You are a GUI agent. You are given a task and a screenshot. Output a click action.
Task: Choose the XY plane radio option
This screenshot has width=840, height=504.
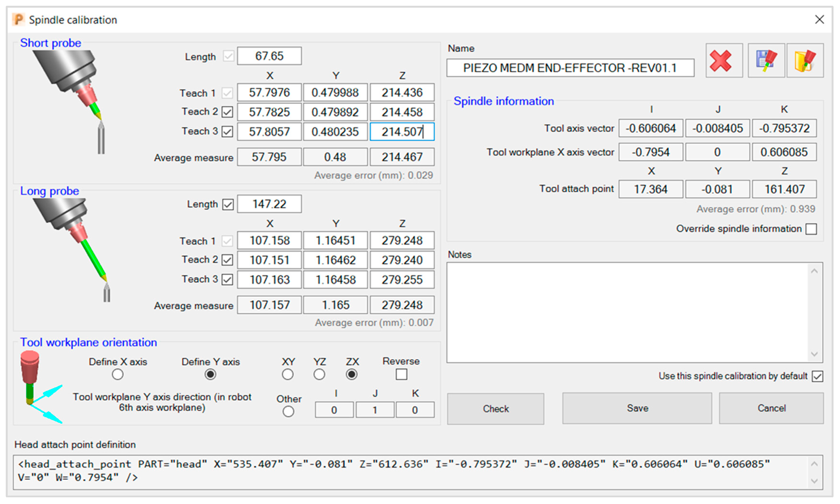click(288, 375)
